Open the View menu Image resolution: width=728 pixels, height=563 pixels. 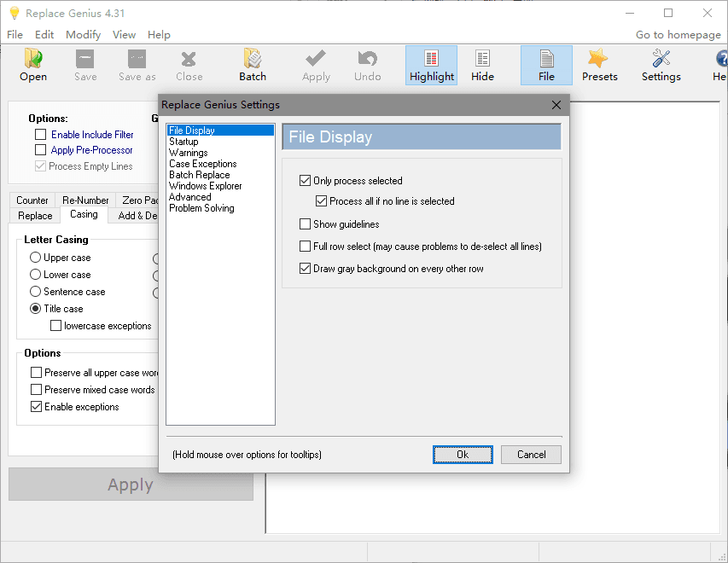coord(124,35)
